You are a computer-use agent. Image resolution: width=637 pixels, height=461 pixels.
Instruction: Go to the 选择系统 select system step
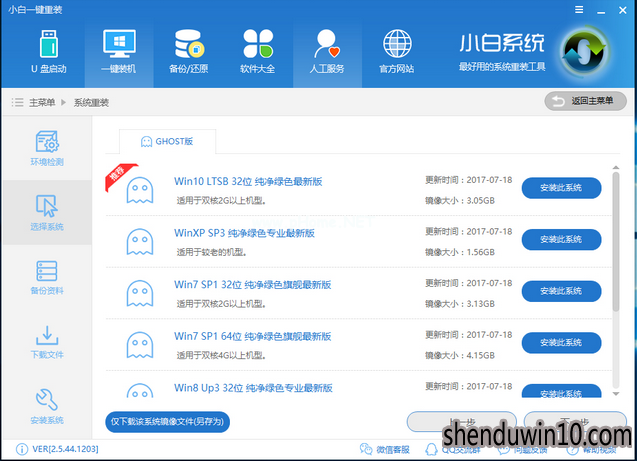pos(47,212)
